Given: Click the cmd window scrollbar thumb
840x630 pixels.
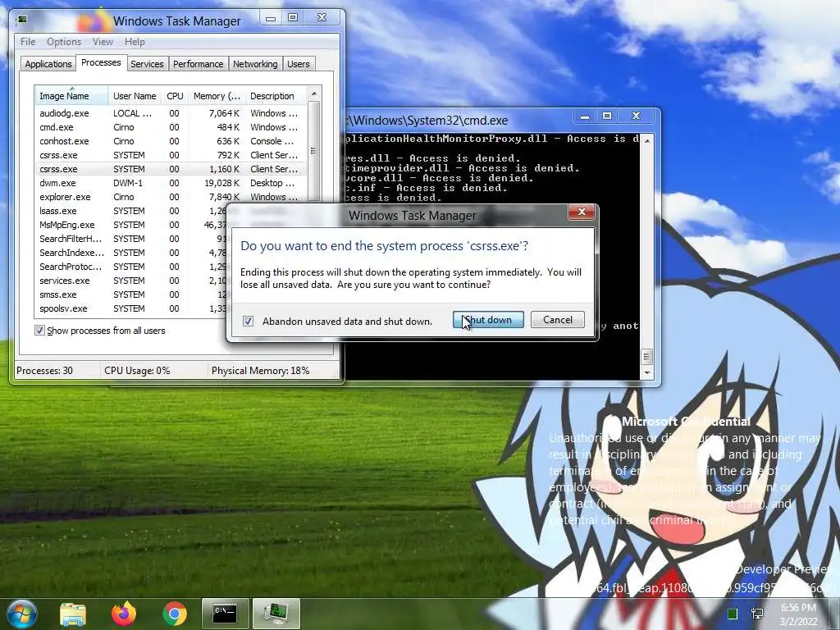Looking at the screenshot, I should [647, 356].
